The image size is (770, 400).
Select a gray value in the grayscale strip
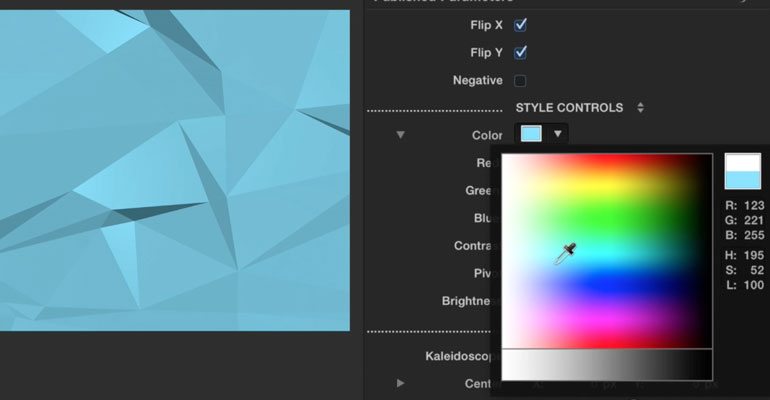point(607,365)
